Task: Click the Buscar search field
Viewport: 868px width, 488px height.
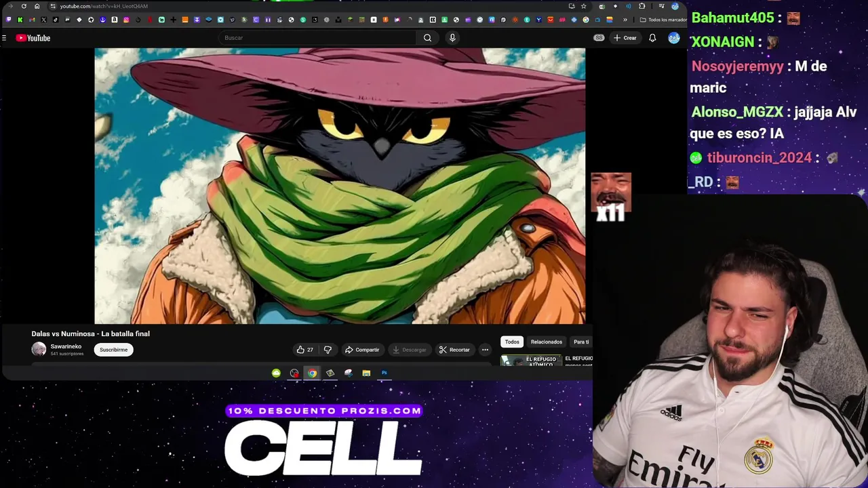Action: pyautogui.click(x=319, y=38)
